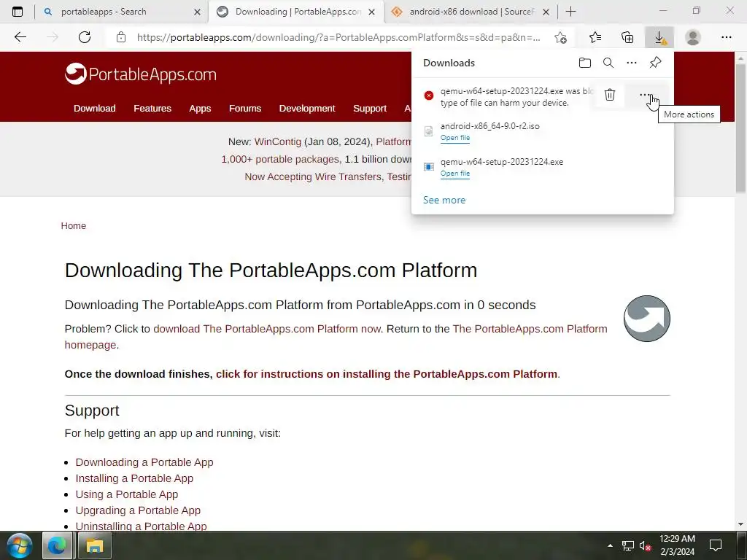View site information lock icon
Viewport: 747px width, 560px height.
121,37
